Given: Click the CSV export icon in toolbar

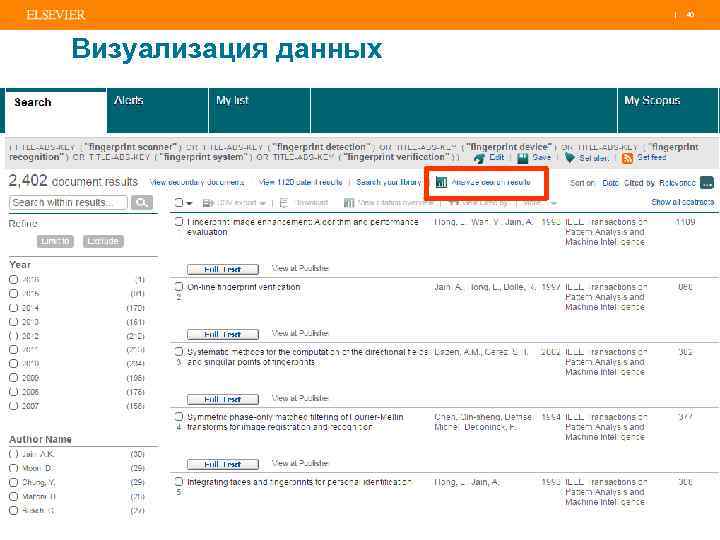Looking at the screenshot, I should point(208,203).
